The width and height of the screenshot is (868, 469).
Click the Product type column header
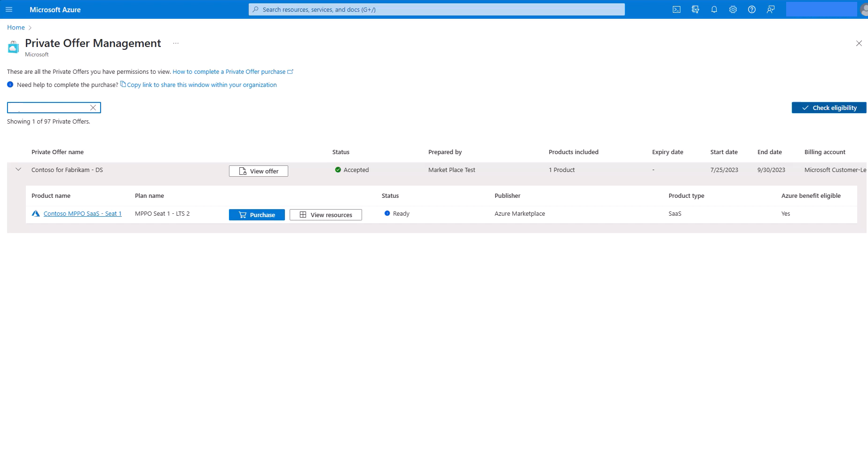[x=687, y=195]
